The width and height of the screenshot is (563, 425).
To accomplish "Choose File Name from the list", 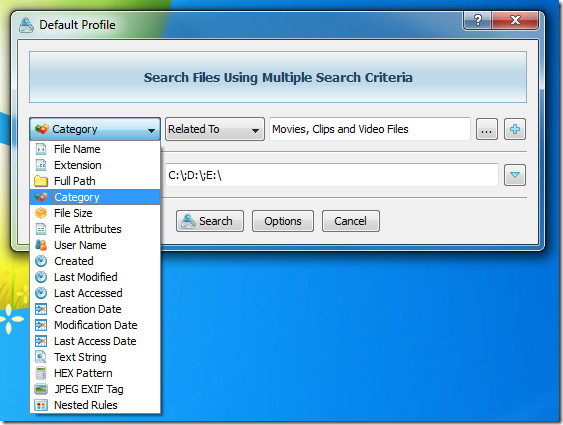I will pyautogui.click(x=95, y=149).
